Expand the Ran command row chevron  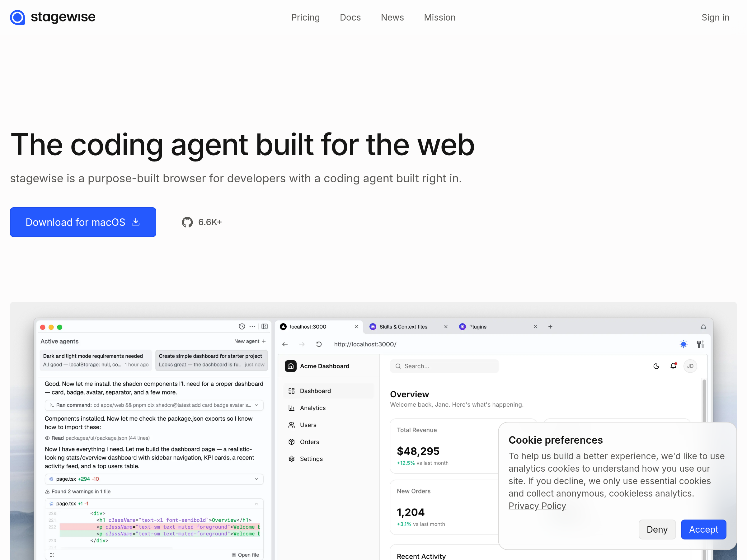[256, 405]
